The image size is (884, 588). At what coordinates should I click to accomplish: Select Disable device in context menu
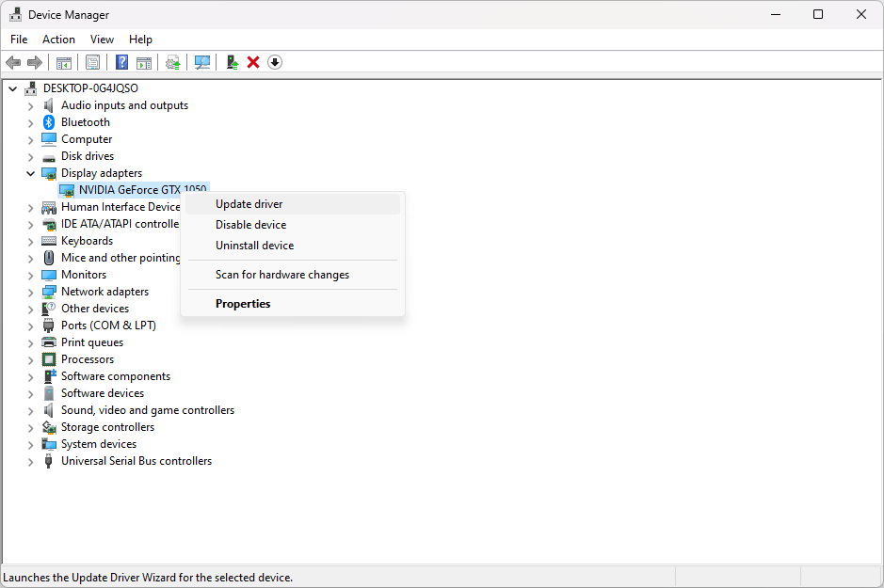click(250, 225)
